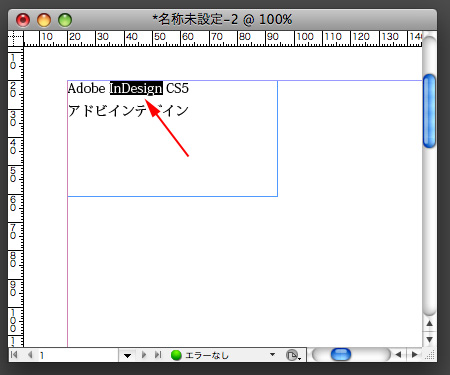450x375 pixels.
Task: Zoom the window with green button
Action: point(65,20)
